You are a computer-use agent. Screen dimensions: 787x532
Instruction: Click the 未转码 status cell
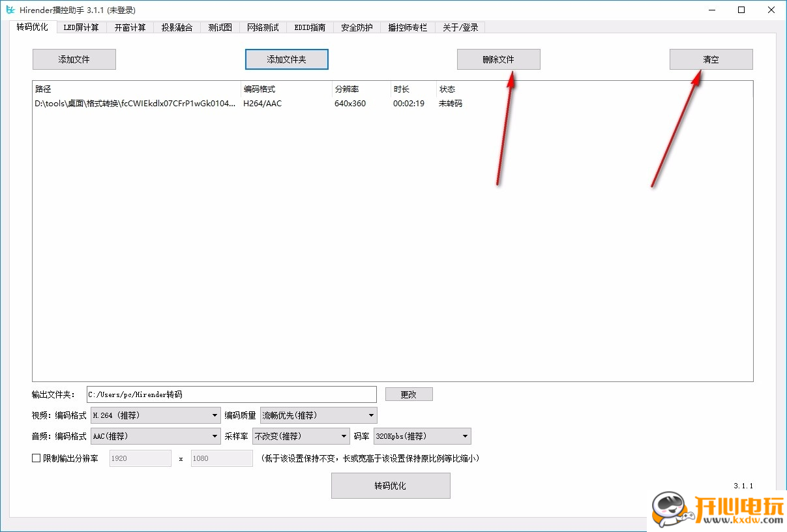tap(451, 103)
